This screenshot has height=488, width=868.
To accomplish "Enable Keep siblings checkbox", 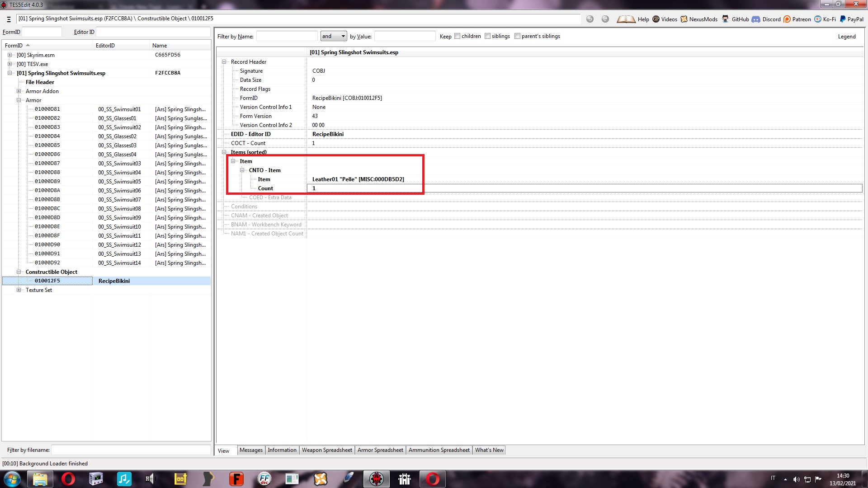I will (487, 36).
